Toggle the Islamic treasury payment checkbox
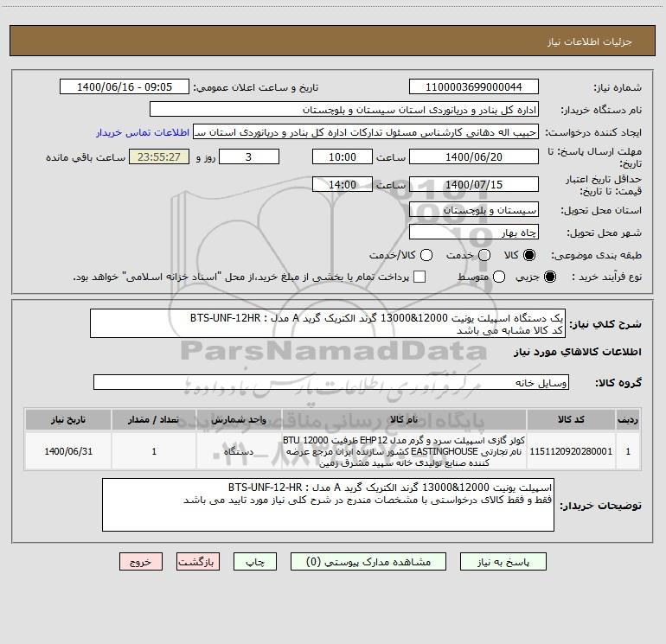The image size is (666, 644). pyautogui.click(x=419, y=277)
